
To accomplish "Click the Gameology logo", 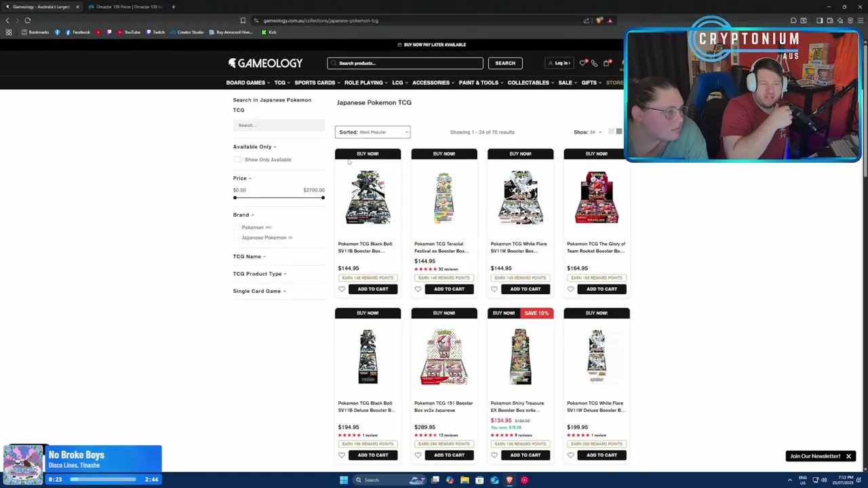I will coord(265,63).
